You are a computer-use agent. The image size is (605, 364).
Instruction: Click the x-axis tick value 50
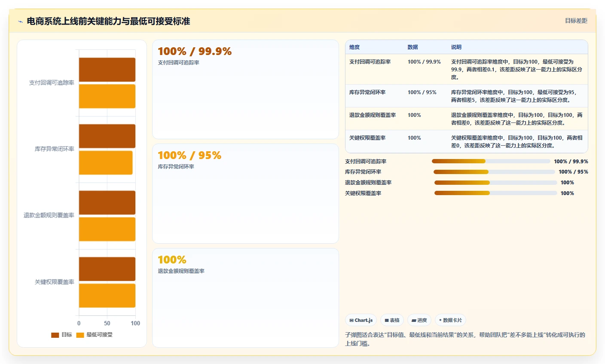107,323
